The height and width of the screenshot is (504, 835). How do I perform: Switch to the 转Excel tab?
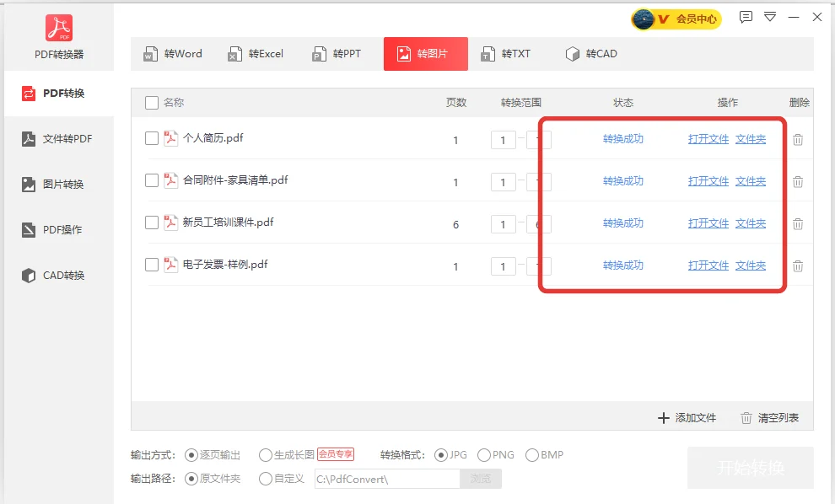click(x=256, y=54)
